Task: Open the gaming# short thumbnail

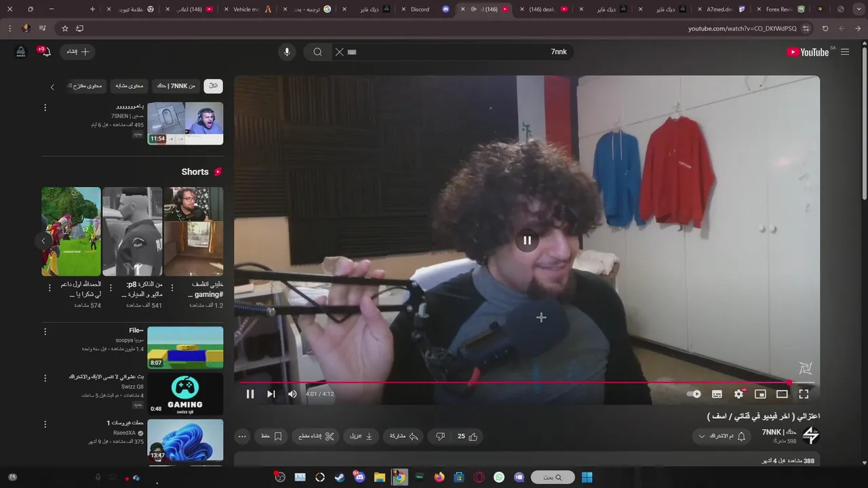Action: [x=193, y=232]
